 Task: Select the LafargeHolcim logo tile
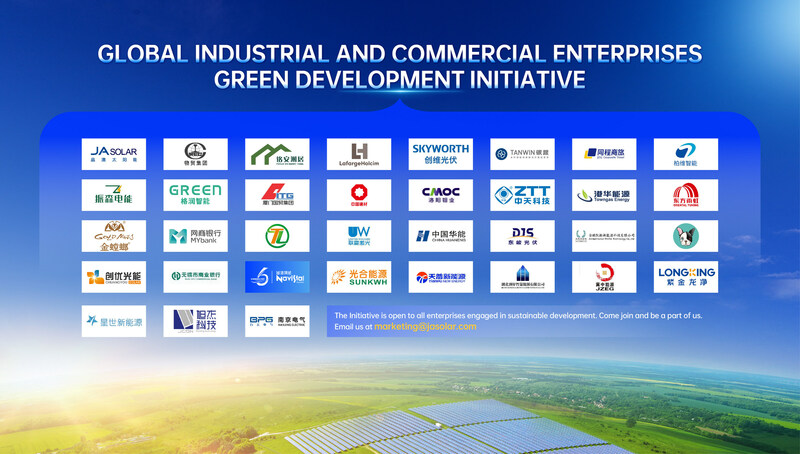tap(358, 154)
